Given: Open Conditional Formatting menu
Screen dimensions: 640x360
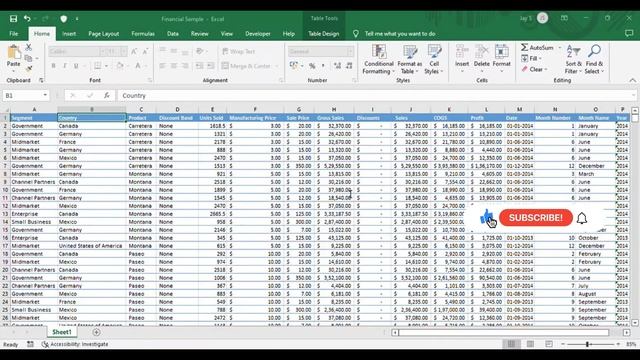Looking at the screenshot, I should coord(379,60).
